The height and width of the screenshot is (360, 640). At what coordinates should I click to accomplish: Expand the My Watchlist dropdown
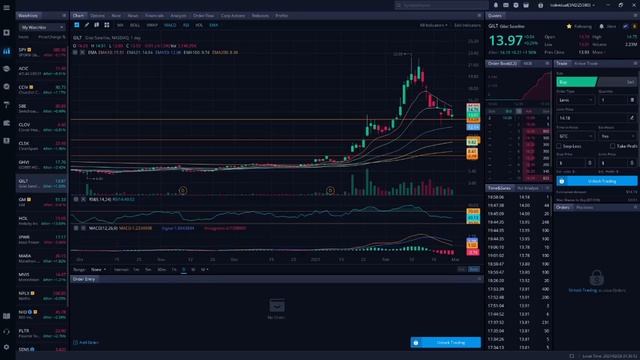42,27
